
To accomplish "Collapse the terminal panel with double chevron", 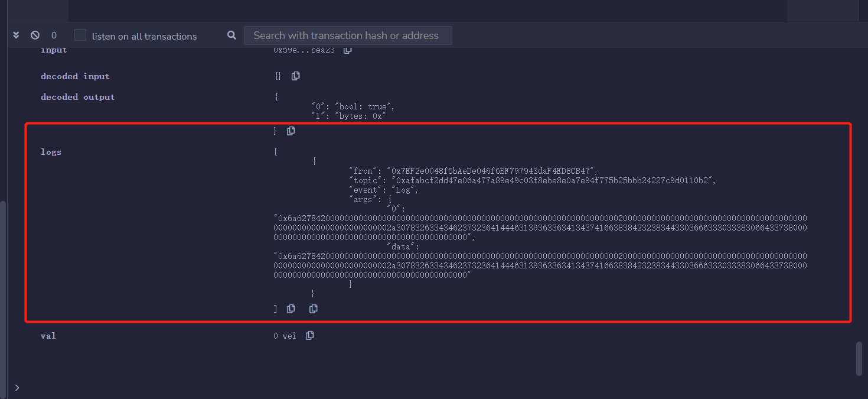I will [x=16, y=35].
